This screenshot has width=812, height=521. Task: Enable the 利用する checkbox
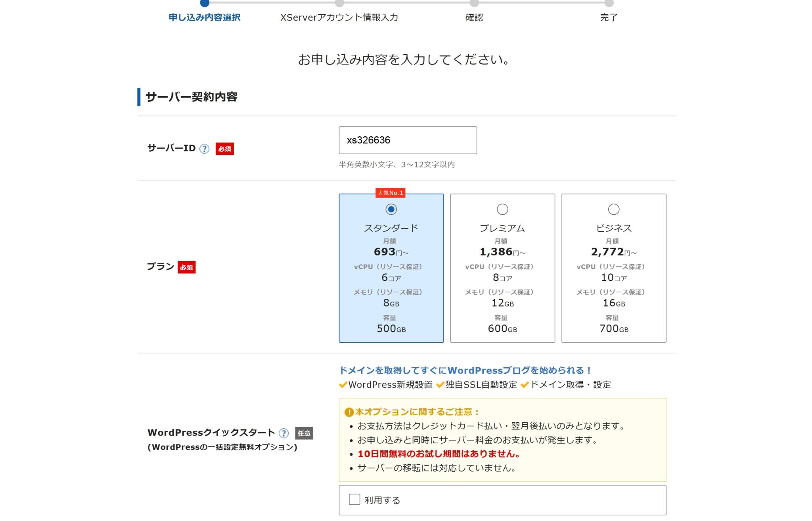pyautogui.click(x=354, y=500)
